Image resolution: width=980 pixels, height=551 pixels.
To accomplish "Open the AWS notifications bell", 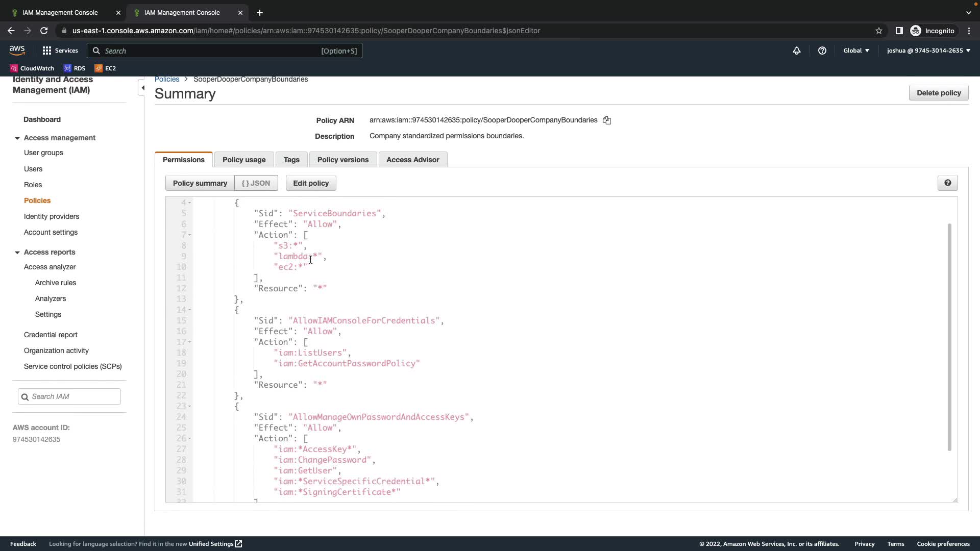I will [796, 51].
